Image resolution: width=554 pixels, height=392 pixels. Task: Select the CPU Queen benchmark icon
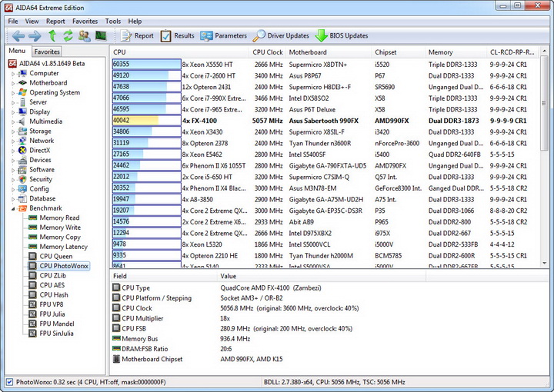coord(33,256)
